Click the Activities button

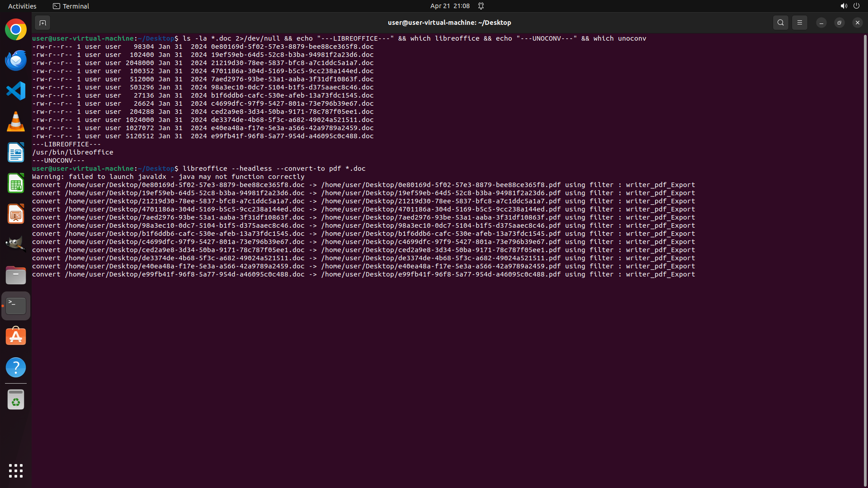point(22,6)
